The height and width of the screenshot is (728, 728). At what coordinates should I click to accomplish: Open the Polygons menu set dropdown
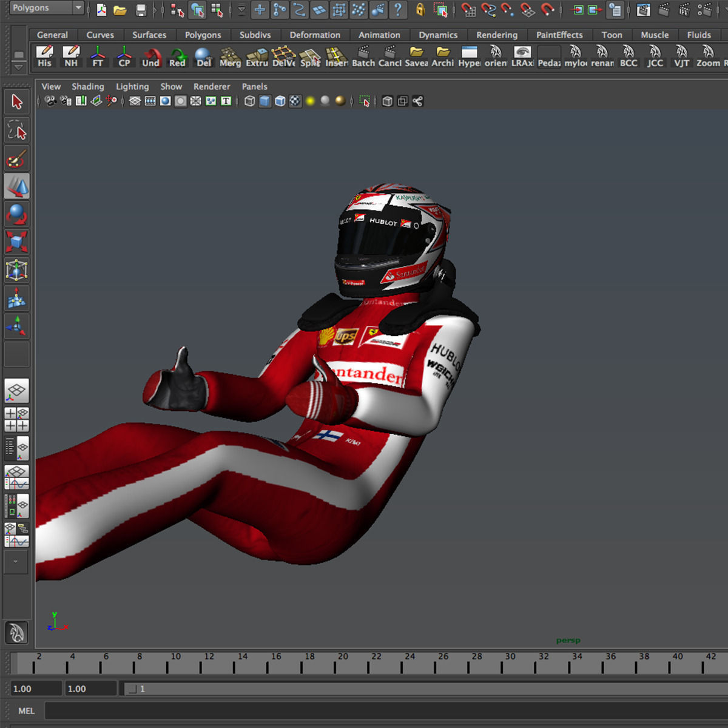[47, 8]
